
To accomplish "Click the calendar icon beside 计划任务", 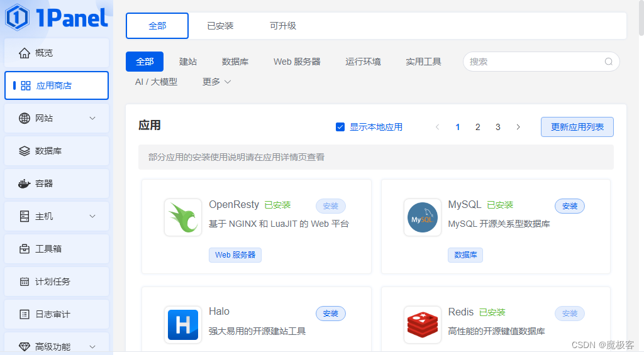I will point(25,281).
